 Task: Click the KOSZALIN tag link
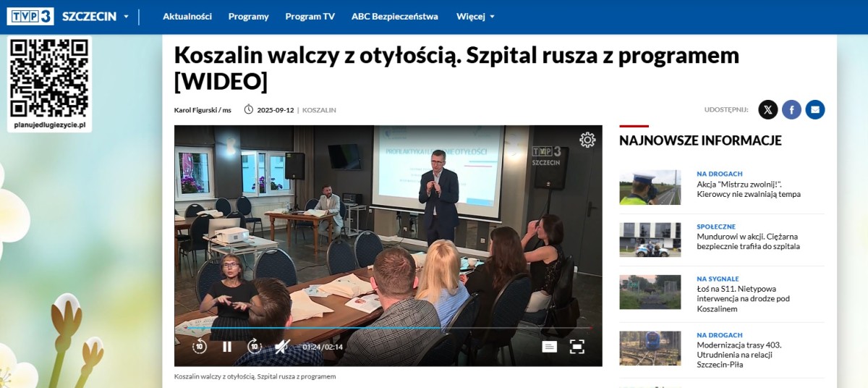pos(319,110)
